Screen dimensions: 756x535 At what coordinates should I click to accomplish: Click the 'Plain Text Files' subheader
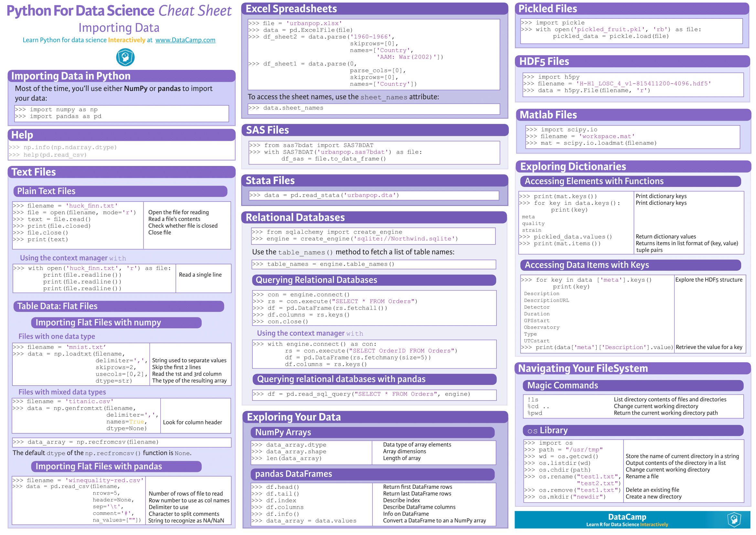pyautogui.click(x=120, y=191)
